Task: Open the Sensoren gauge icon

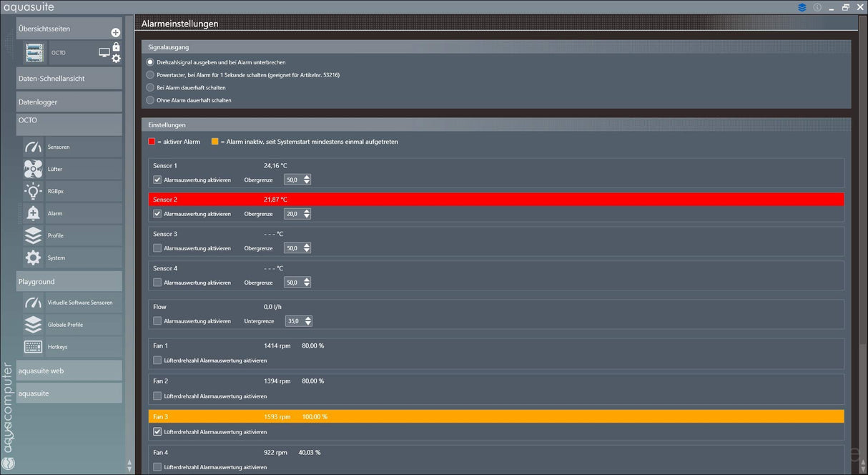Action: [33, 147]
